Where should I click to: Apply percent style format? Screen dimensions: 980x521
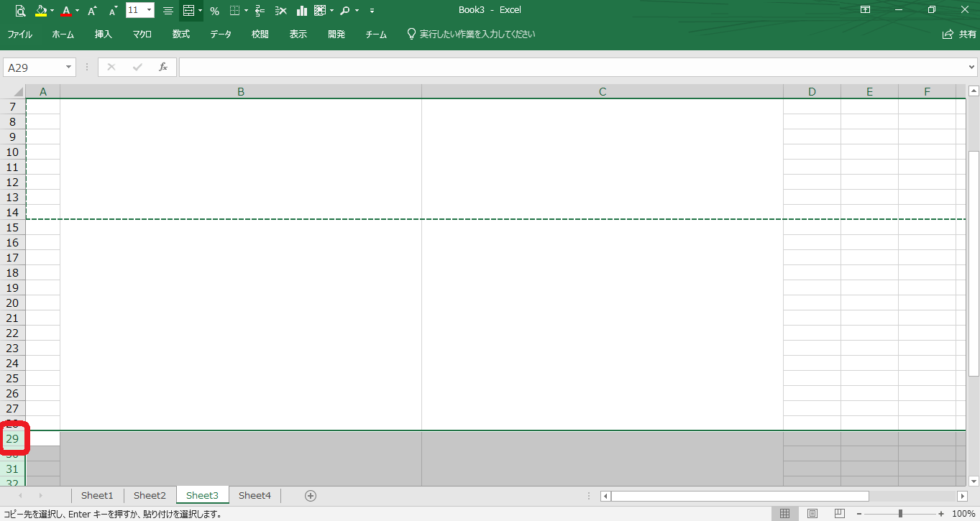214,11
